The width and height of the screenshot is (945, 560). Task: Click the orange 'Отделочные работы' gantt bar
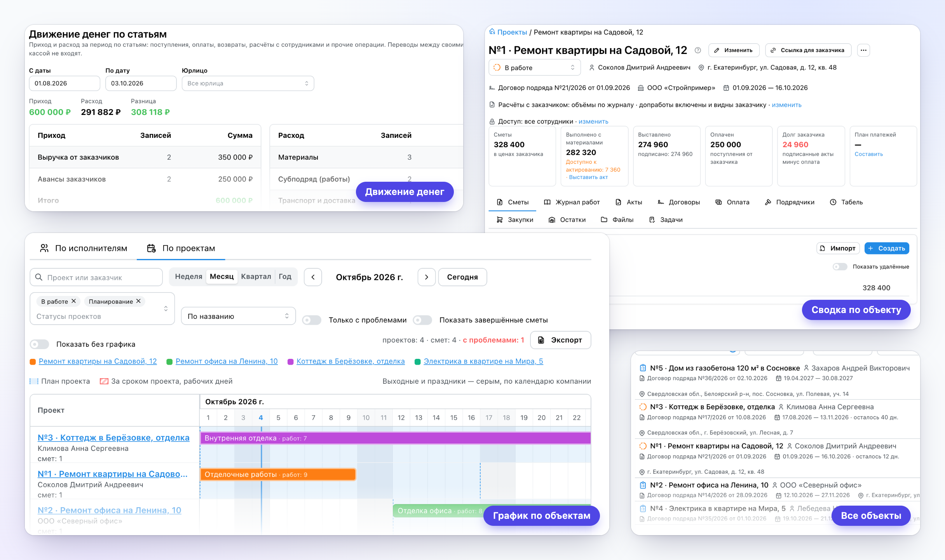[x=278, y=475]
